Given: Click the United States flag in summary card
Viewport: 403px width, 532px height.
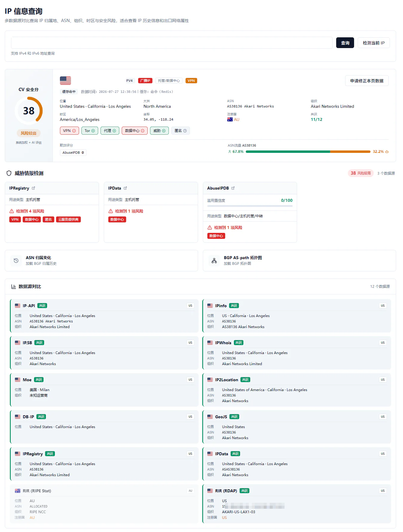Looking at the screenshot, I should pos(65,81).
